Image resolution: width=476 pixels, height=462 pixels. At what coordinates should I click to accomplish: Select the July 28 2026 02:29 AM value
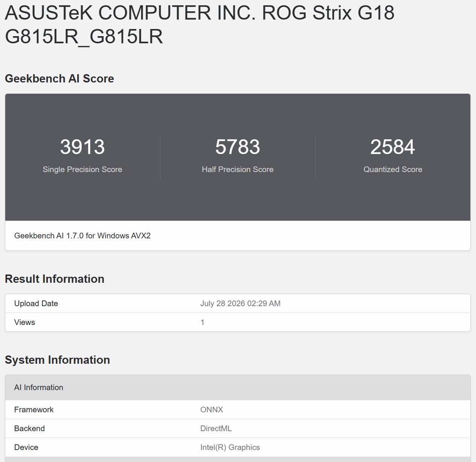[x=240, y=303]
